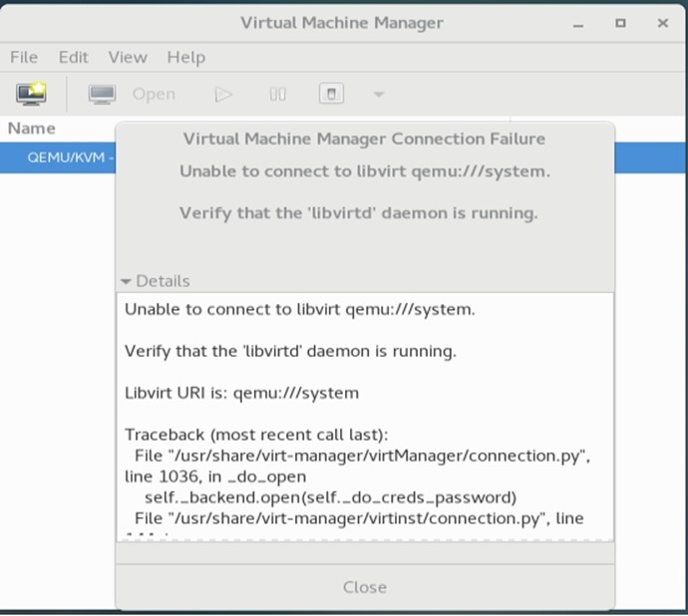
Task: Collapse the Details expander
Action: point(156,281)
